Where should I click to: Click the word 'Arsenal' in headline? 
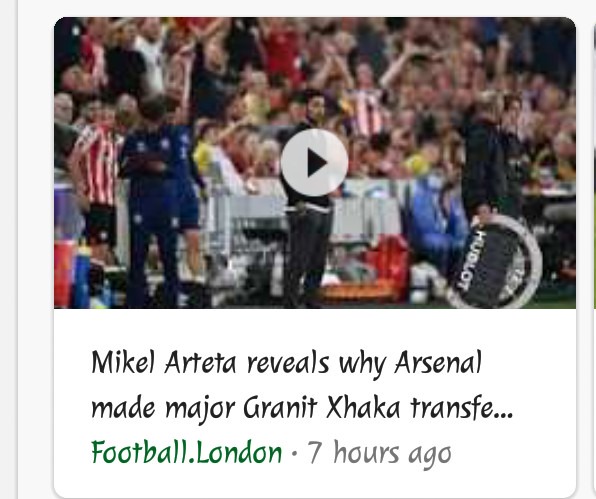pyautogui.click(x=438, y=363)
